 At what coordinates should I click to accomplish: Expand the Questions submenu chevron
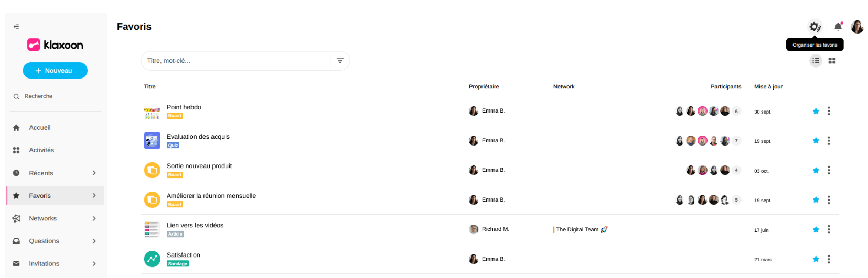pyautogui.click(x=94, y=241)
